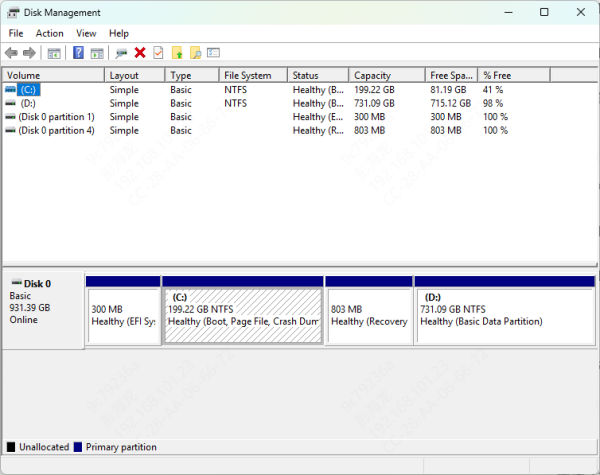Click Disk 0 partition 4 drive icon

(10, 131)
